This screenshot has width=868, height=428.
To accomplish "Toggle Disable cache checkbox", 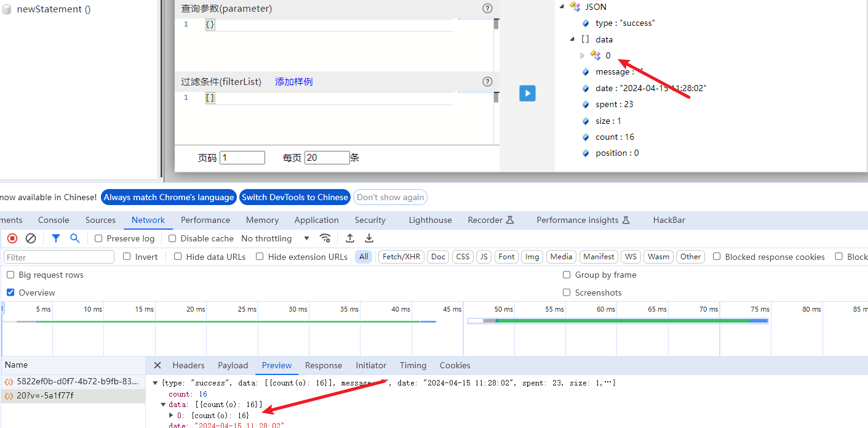I will [x=172, y=238].
